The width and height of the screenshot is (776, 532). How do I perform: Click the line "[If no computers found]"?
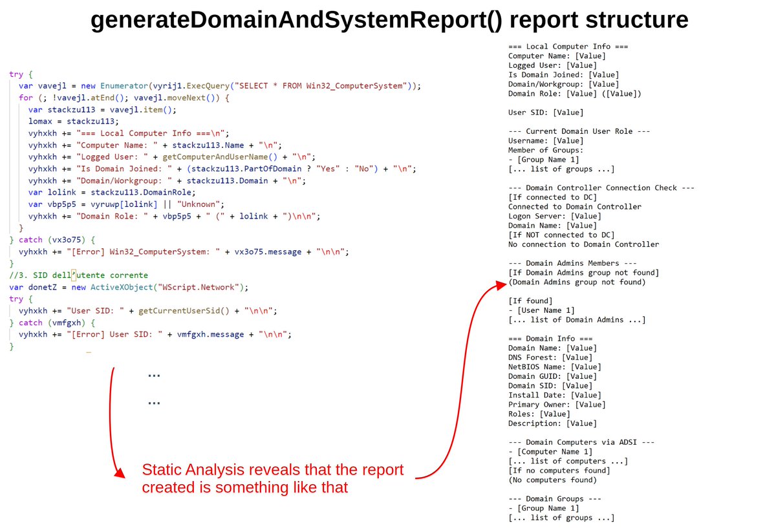559,471
